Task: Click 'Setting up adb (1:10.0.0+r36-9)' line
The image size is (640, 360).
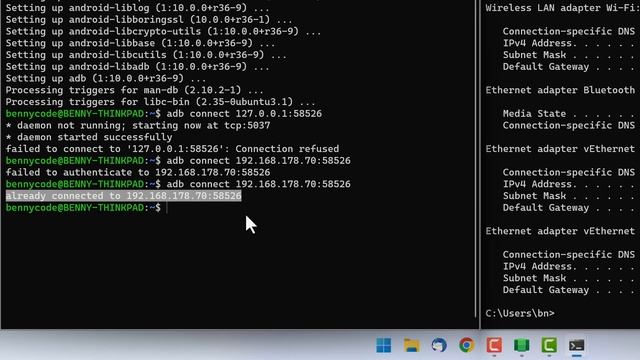Action: click(106, 78)
